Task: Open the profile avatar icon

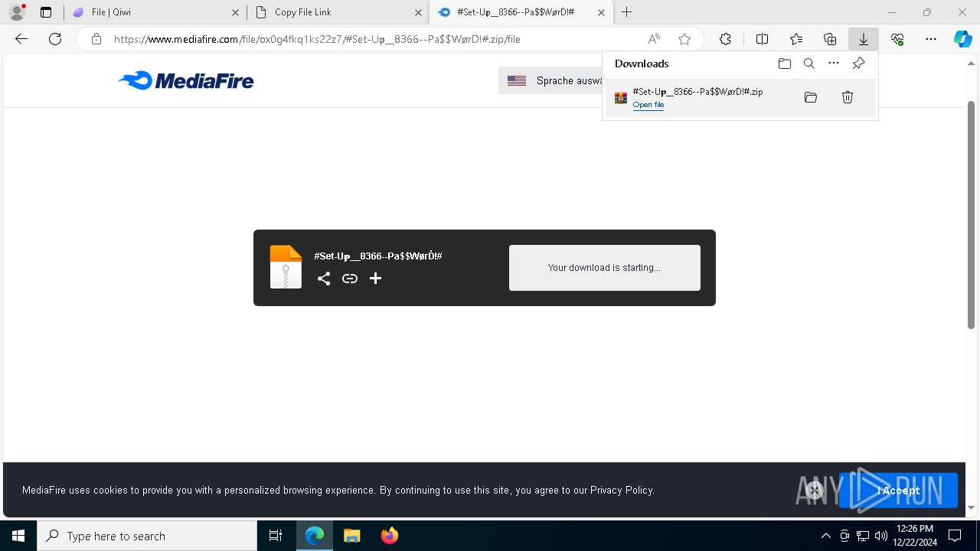Action: click(16, 12)
